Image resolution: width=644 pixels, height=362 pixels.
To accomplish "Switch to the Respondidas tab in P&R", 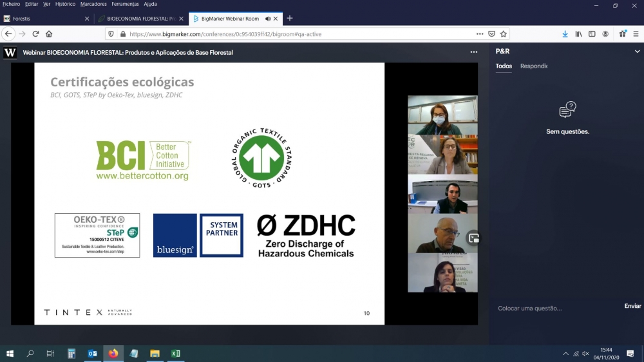I will click(x=533, y=66).
